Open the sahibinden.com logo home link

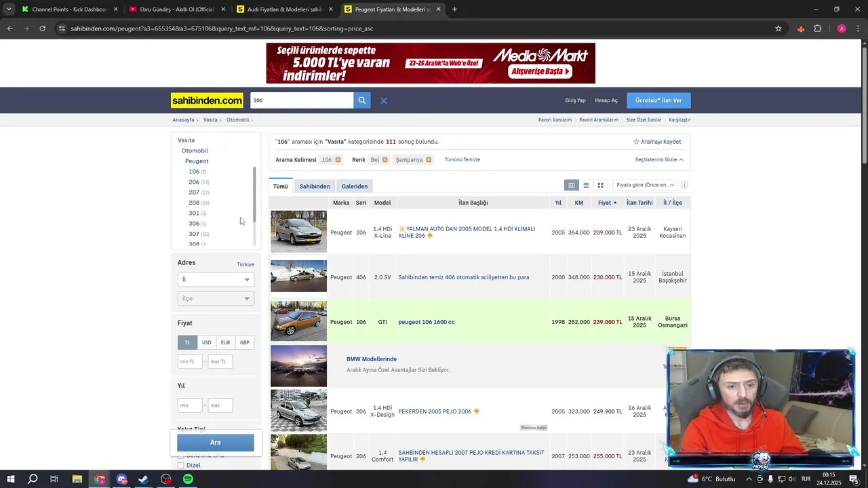(207, 100)
